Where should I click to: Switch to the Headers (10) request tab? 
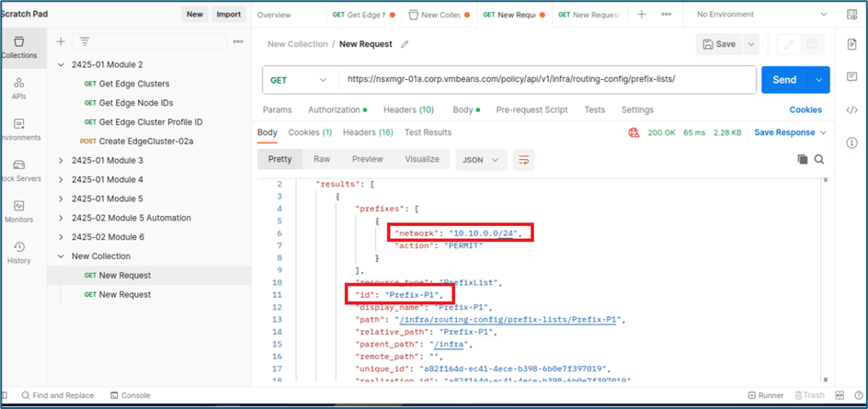click(x=408, y=110)
